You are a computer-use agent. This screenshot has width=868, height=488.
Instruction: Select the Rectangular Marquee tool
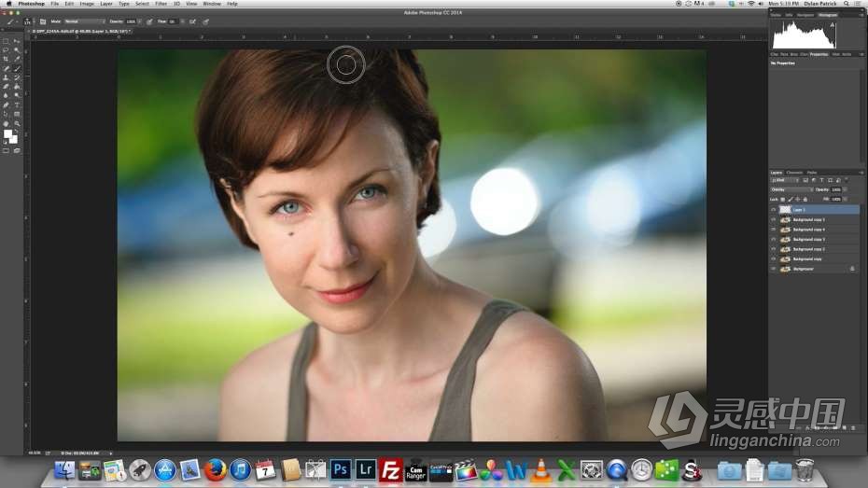pos(6,41)
